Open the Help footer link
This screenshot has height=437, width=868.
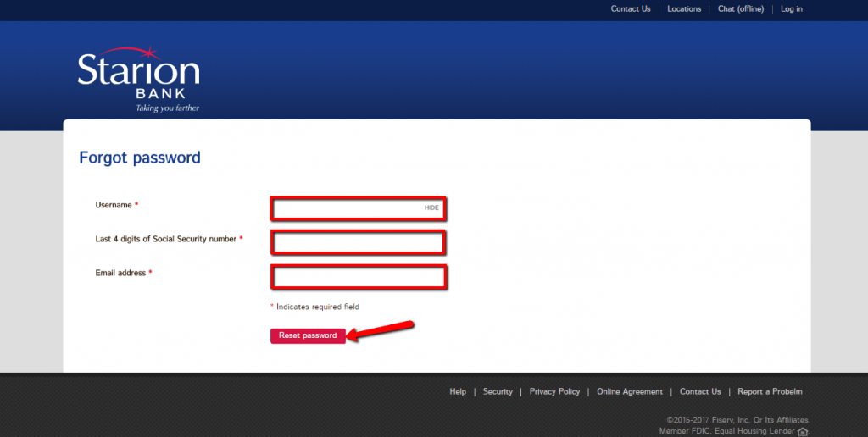(x=458, y=391)
